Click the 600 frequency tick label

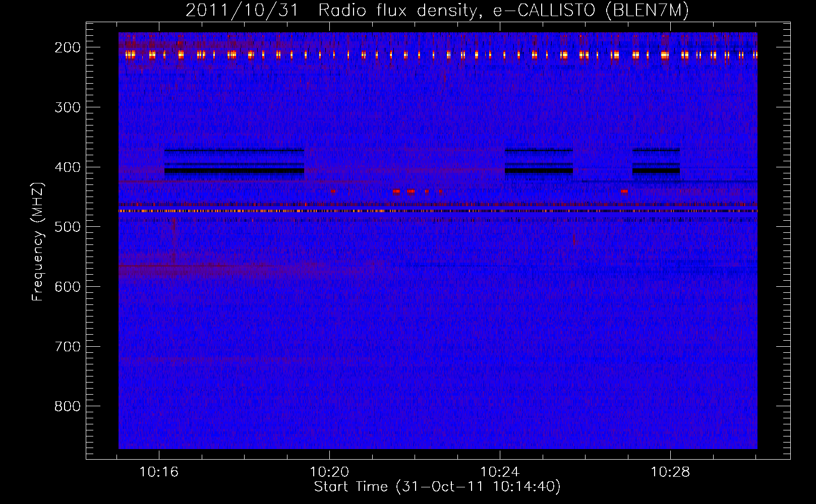point(67,287)
